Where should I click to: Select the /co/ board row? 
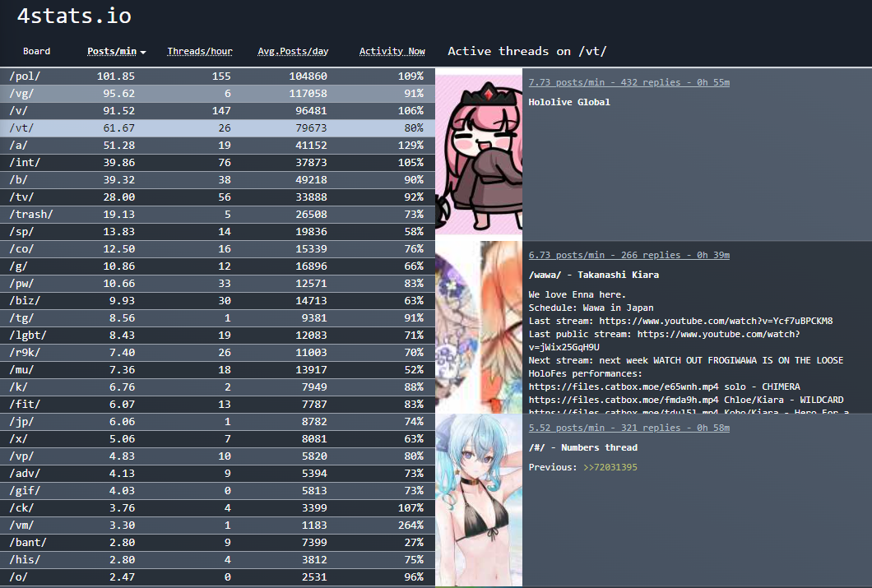[217, 248]
